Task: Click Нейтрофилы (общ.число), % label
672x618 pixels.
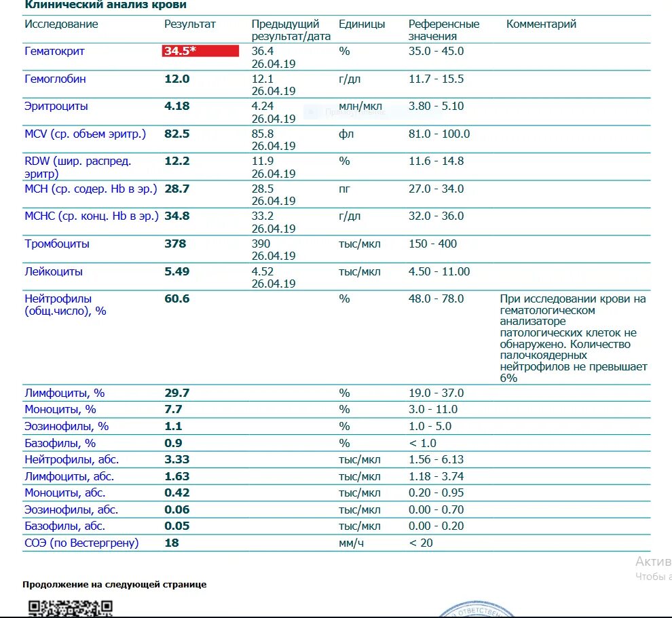Action: pos(65,305)
